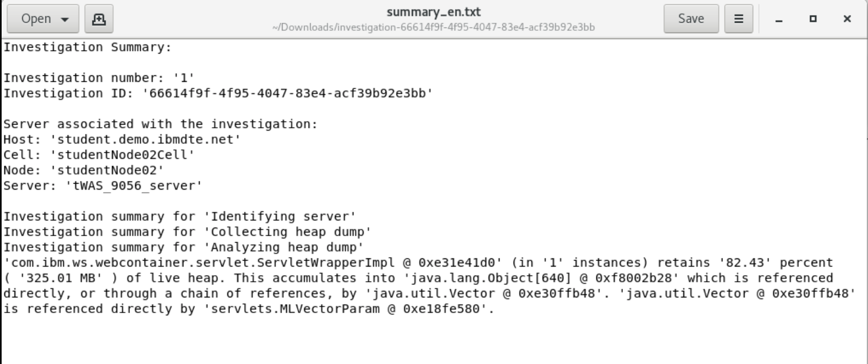Click on the 'Investigation number' line

click(x=98, y=78)
